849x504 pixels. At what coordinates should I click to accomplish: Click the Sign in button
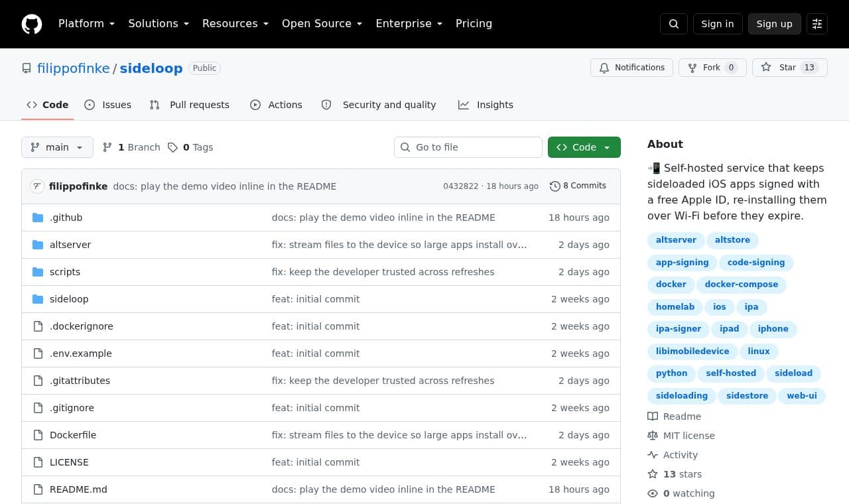point(718,24)
